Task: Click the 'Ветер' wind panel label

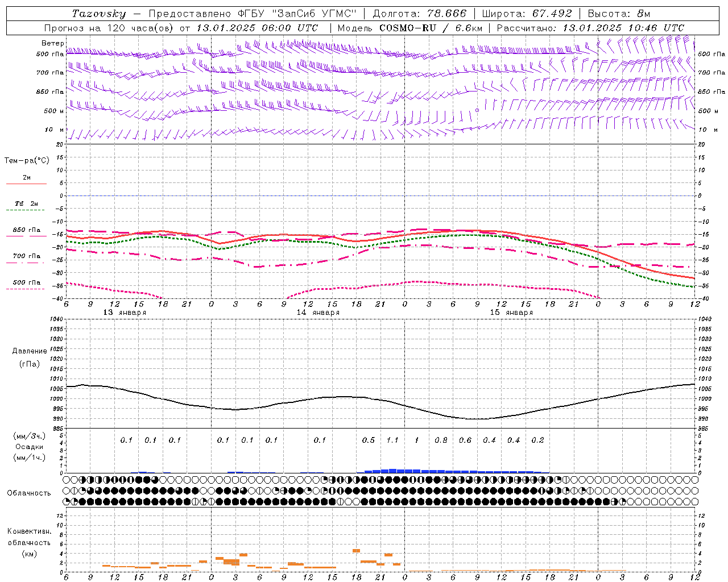Action: pyautogui.click(x=52, y=43)
